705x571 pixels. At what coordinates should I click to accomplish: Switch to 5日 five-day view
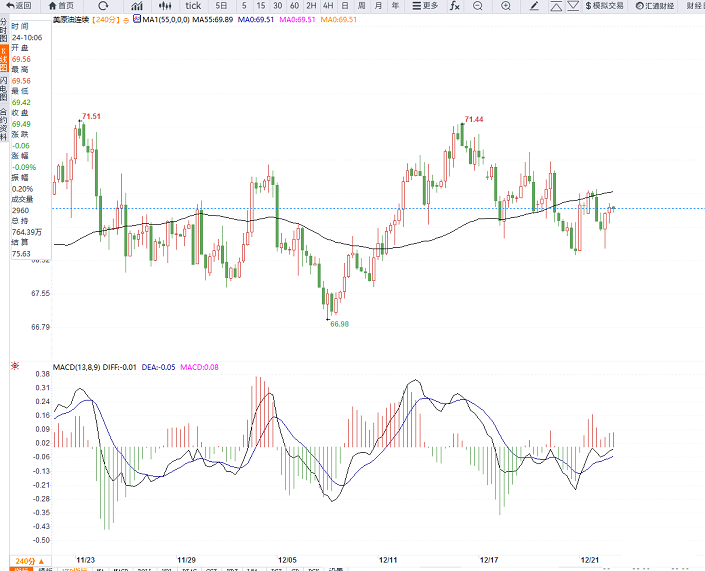coord(221,6)
